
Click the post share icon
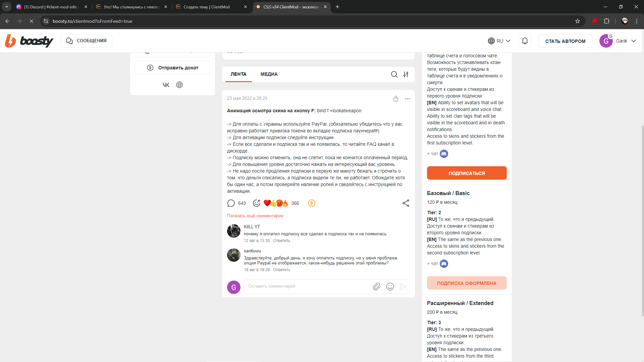406,203
